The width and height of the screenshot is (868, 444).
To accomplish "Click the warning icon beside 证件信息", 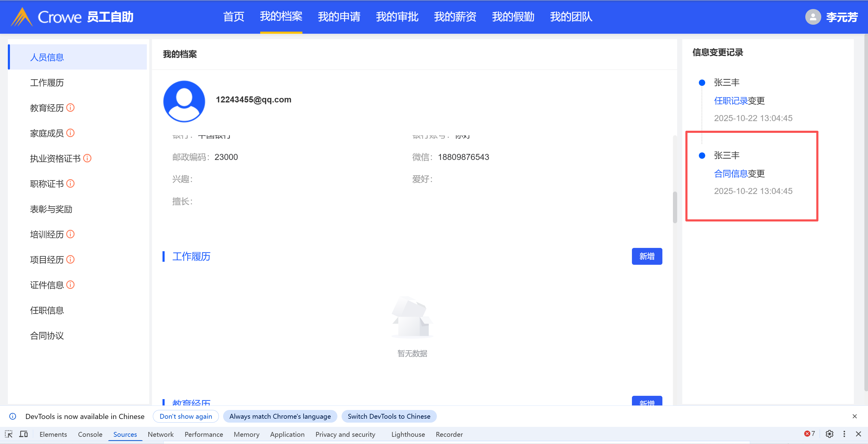I will pos(71,285).
